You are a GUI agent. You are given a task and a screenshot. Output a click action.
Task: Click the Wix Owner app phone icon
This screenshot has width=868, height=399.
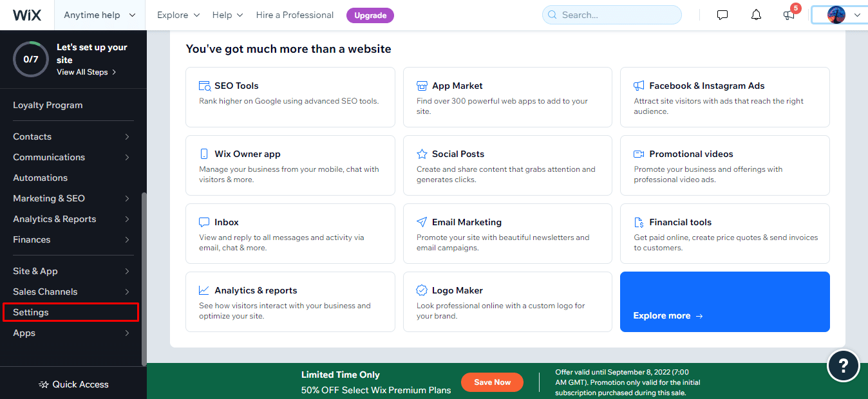[x=204, y=154]
